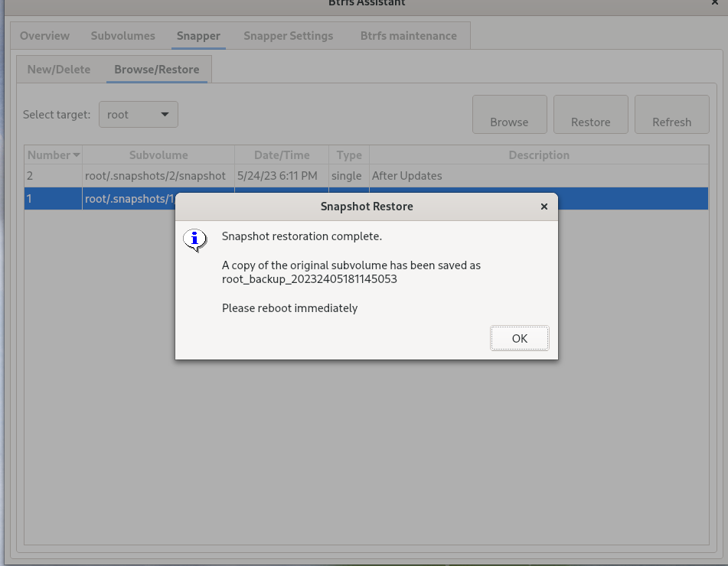Click the information icon in the dialog
The height and width of the screenshot is (566, 728).
[x=195, y=240]
